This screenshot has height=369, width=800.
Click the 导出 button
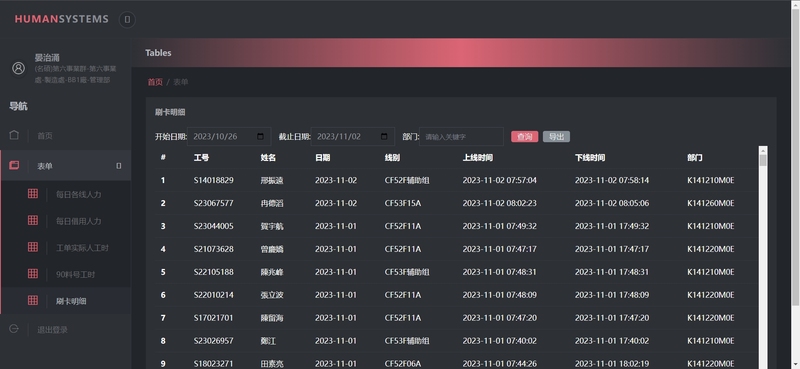point(556,137)
